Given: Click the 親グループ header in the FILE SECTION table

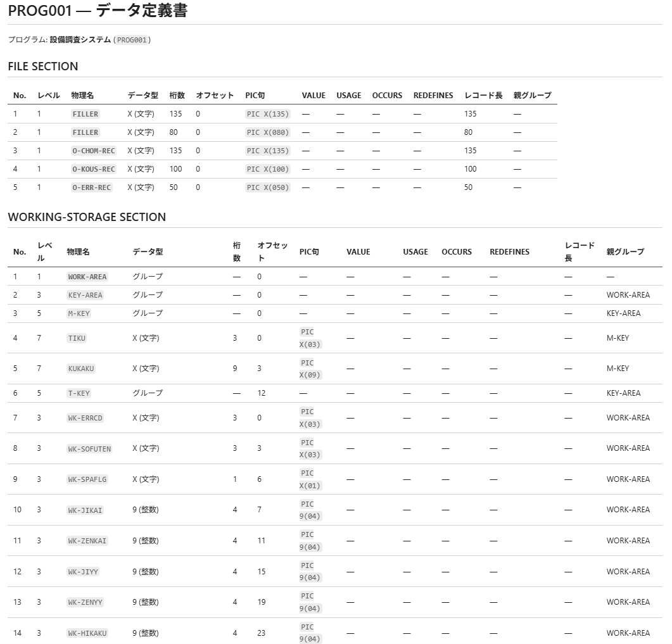Looking at the screenshot, I should [532, 95].
